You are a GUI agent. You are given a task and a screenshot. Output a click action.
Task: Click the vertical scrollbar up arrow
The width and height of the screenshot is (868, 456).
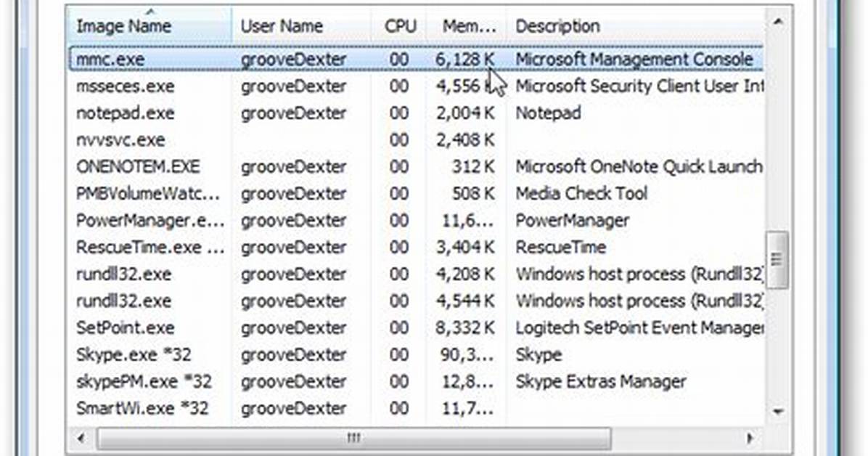click(778, 23)
